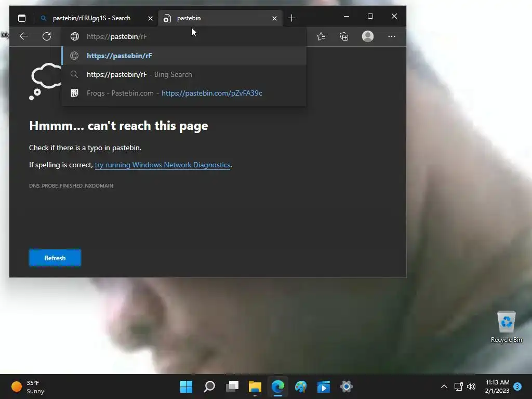Viewport: 532px width, 399px height.
Task: Open the Frogs - Pastebin.com history suggestion
Action: coord(184,93)
